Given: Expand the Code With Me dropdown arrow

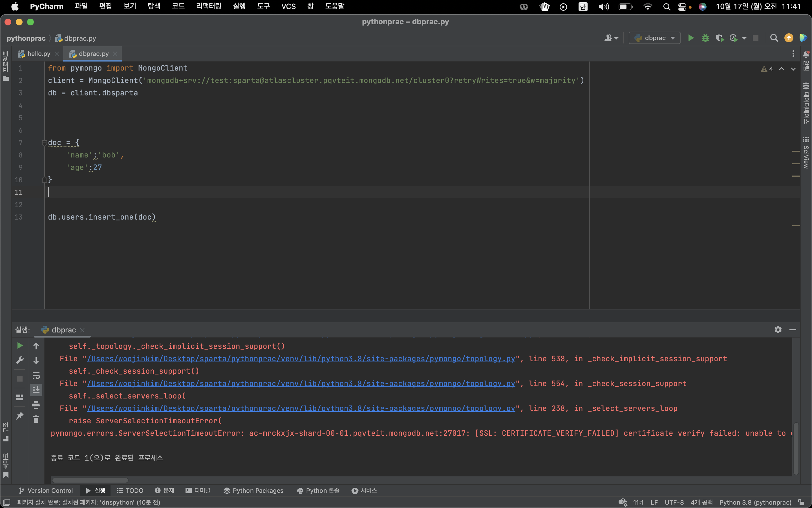Looking at the screenshot, I should click(616, 38).
